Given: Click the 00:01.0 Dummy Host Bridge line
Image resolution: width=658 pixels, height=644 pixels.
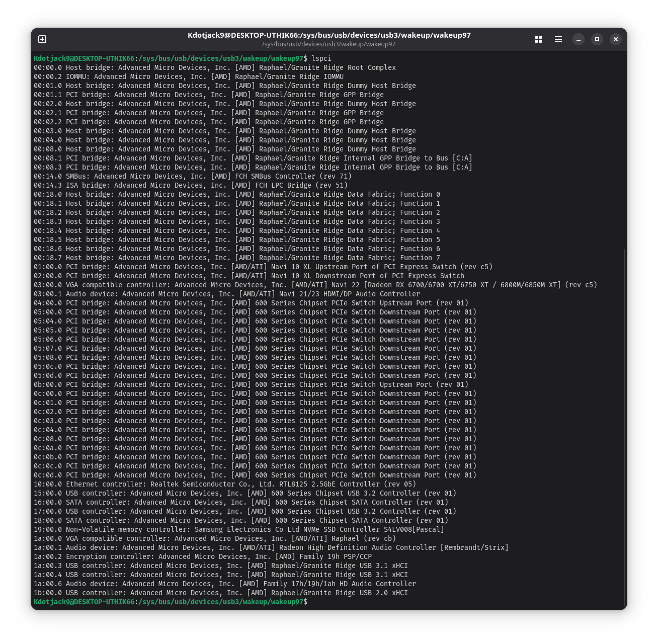Looking at the screenshot, I should click(225, 86).
